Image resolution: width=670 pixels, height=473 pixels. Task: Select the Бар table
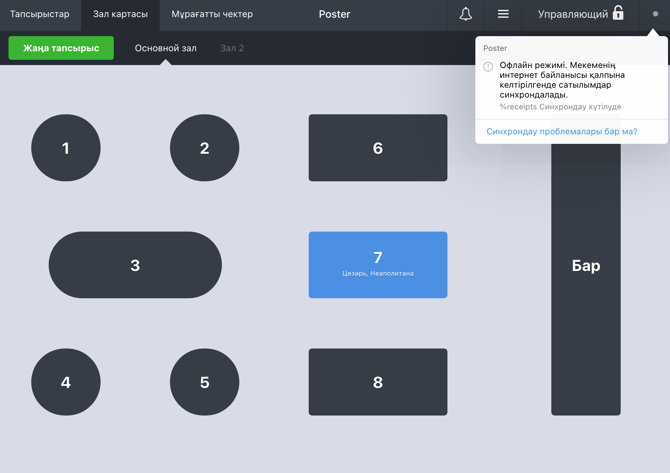[586, 278]
